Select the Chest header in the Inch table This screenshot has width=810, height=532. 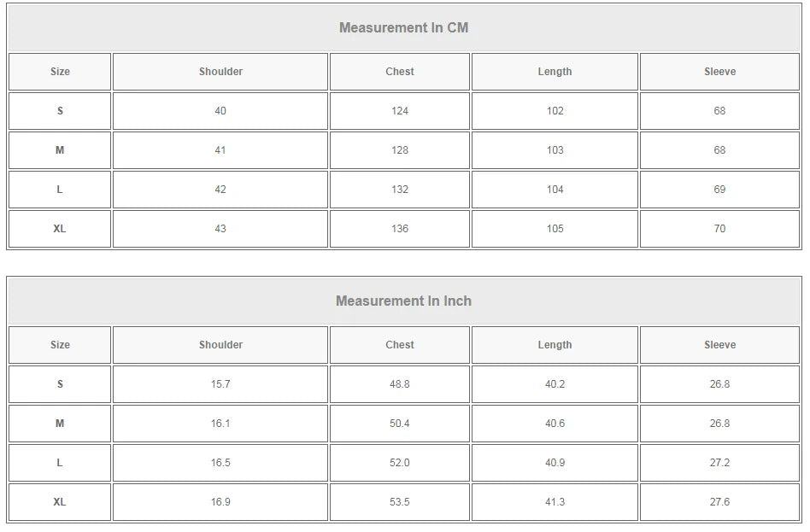[x=400, y=345]
